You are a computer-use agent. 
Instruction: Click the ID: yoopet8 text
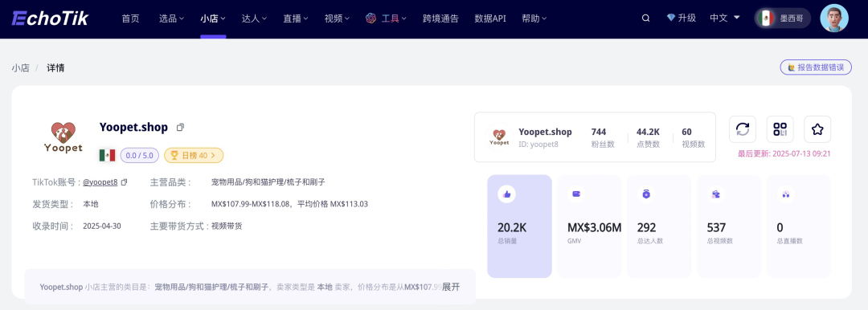(x=538, y=145)
